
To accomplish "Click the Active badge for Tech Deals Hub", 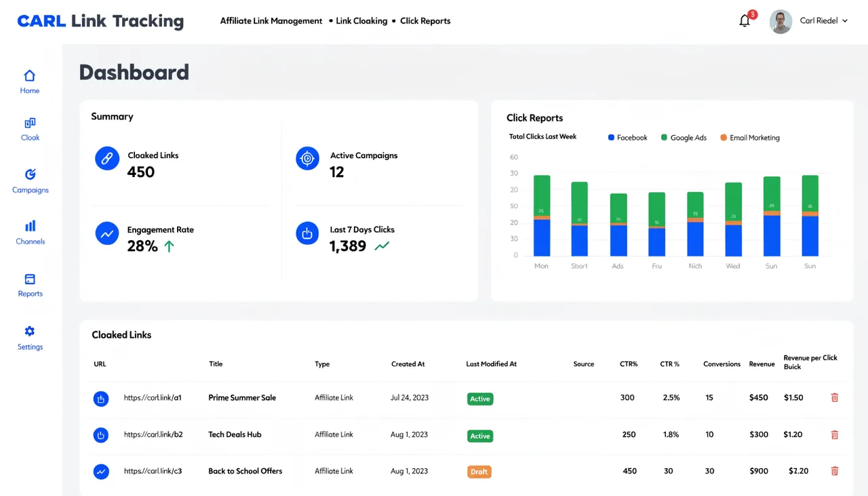I will coord(480,436).
